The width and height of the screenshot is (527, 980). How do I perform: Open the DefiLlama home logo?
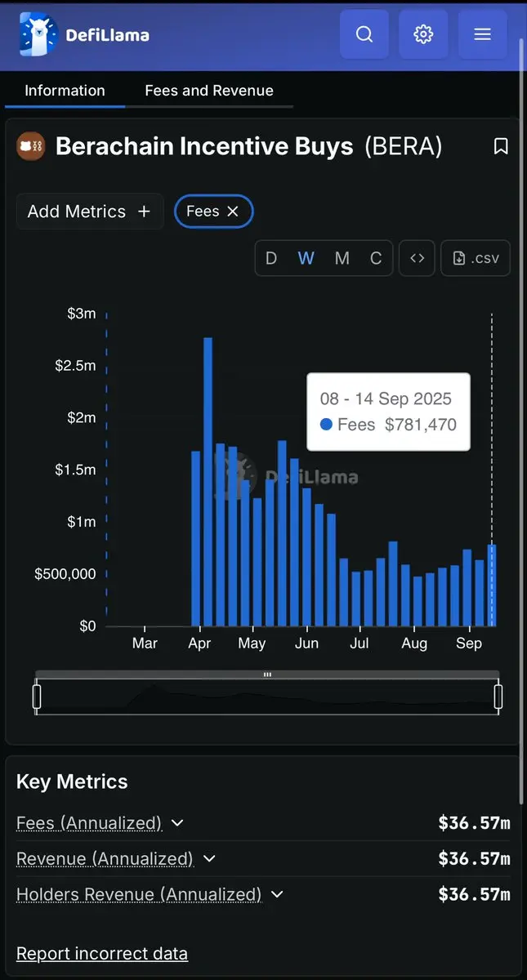click(84, 34)
